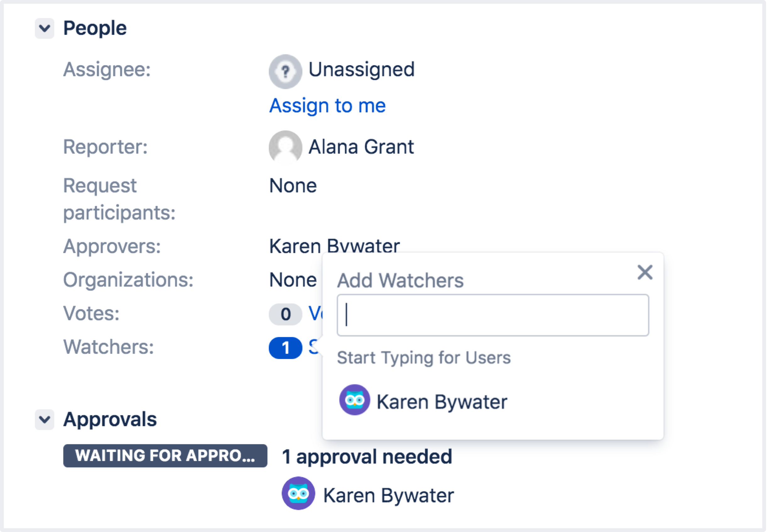Collapse the Approvals section chevron
The width and height of the screenshot is (767, 532).
coord(44,419)
